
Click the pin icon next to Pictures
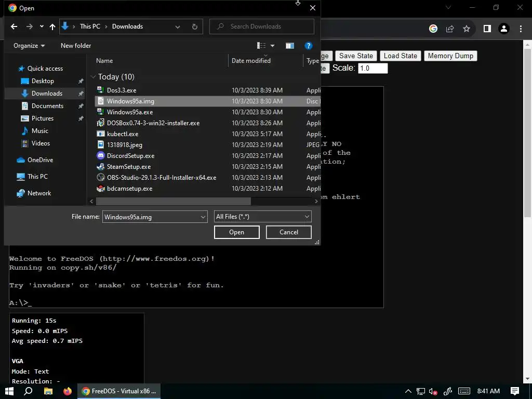coord(81,119)
